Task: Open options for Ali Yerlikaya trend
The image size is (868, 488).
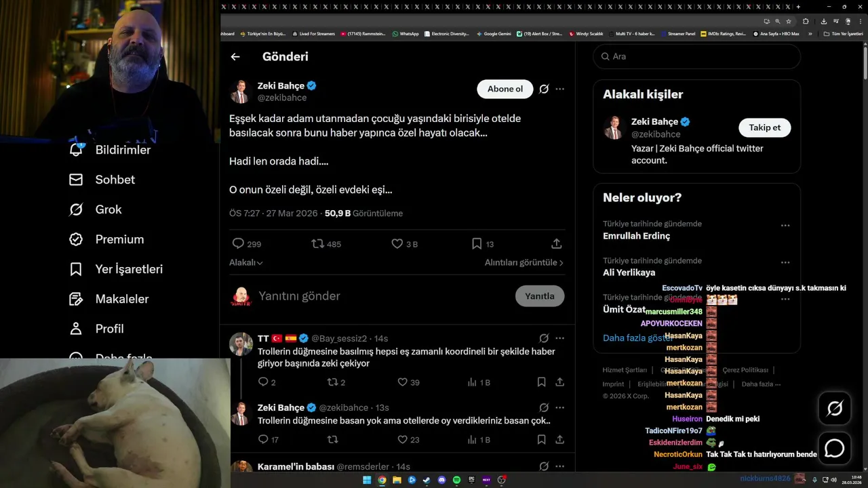Action: pos(785,262)
